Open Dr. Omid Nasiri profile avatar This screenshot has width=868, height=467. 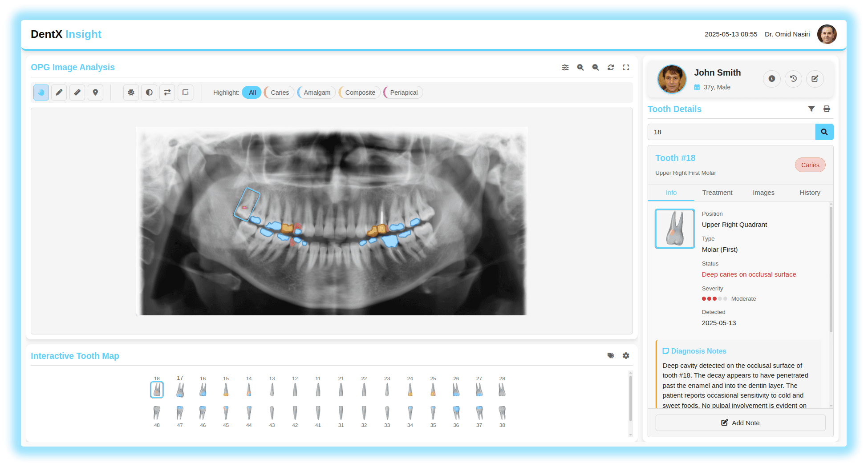tap(827, 34)
